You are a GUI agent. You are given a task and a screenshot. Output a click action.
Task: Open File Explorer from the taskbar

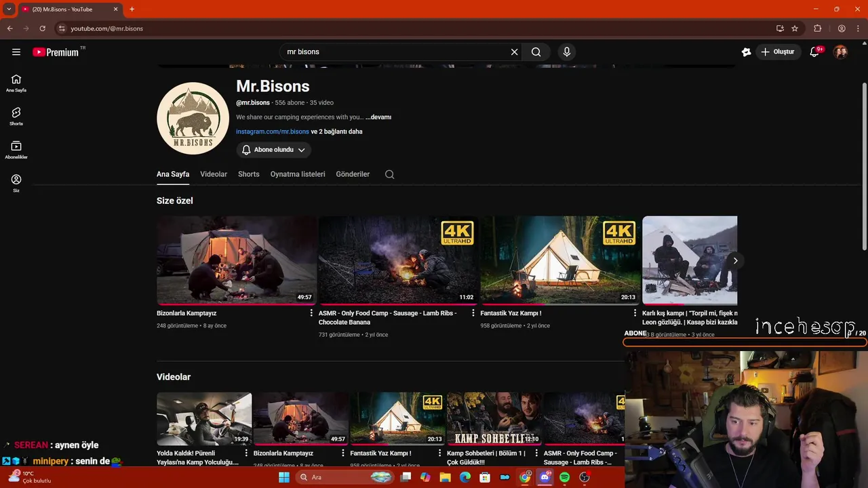(x=445, y=477)
